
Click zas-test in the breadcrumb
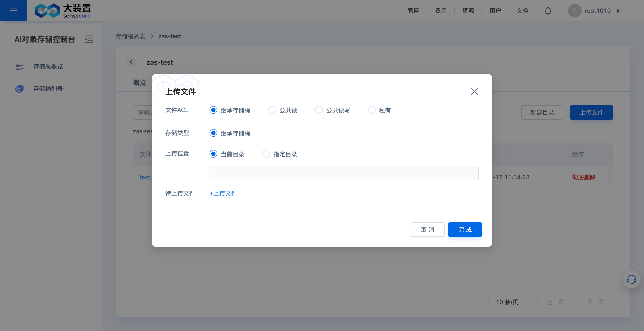click(170, 36)
